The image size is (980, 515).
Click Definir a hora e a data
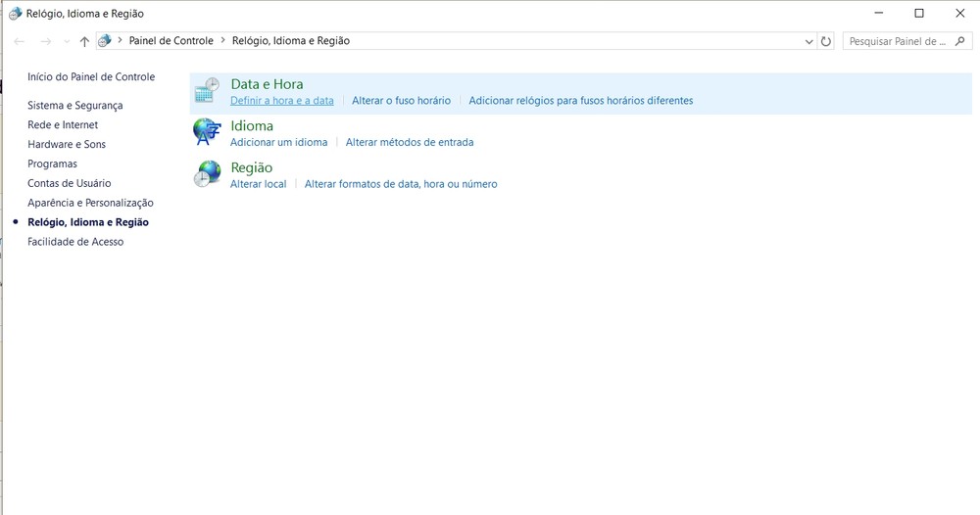[x=282, y=101]
